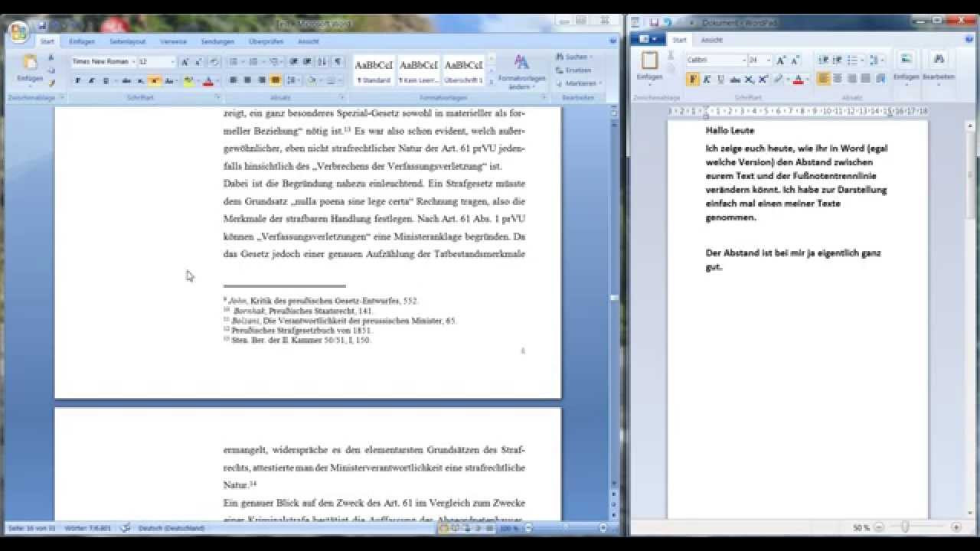
Task: Open Calibri font dropdown in WordPad
Action: (x=743, y=60)
